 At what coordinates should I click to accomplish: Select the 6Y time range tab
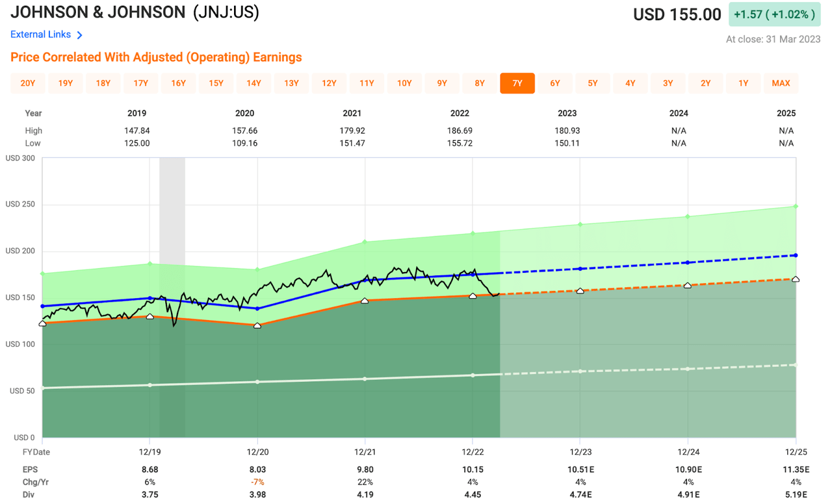point(555,83)
